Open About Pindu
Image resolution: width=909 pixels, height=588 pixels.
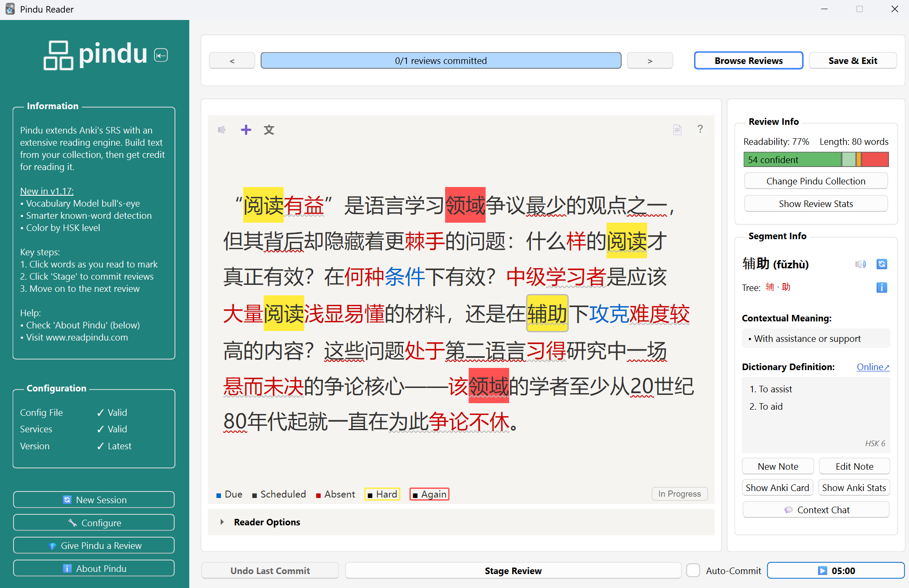94,568
